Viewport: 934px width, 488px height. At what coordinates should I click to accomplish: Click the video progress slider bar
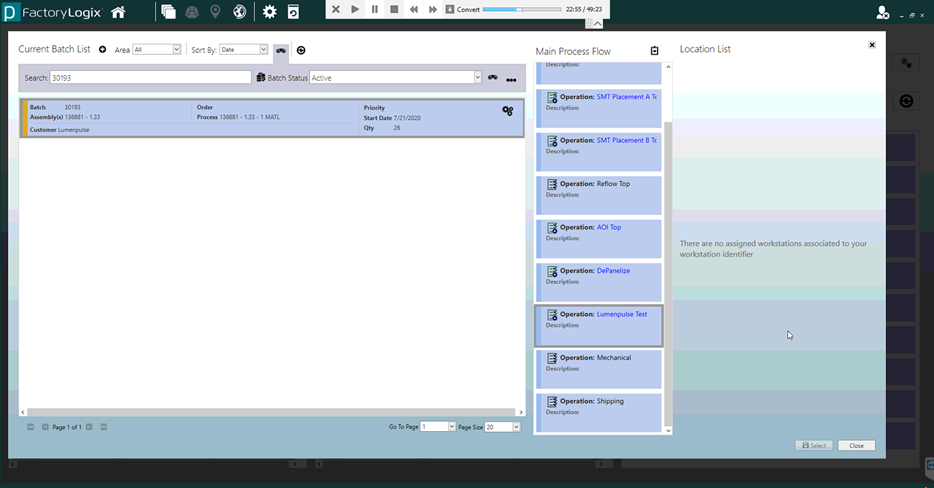[x=521, y=9]
